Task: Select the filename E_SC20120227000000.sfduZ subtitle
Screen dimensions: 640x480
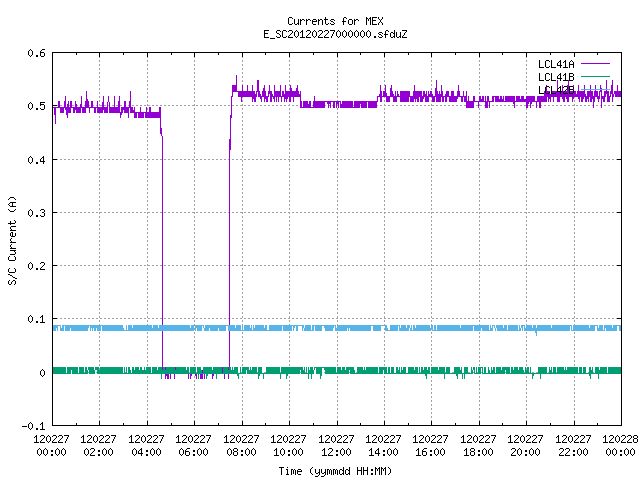Action: (x=335, y=34)
